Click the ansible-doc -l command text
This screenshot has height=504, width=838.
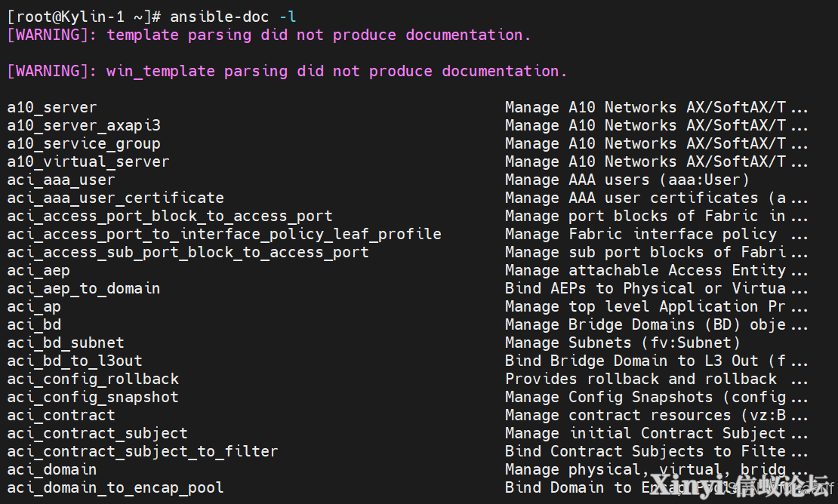click(x=233, y=17)
